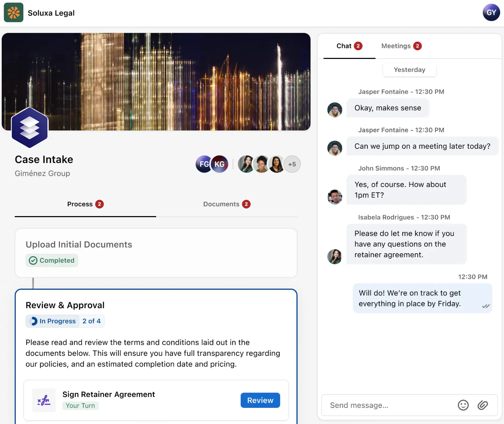Click the 'Okay, makes sense' message

[x=388, y=108]
